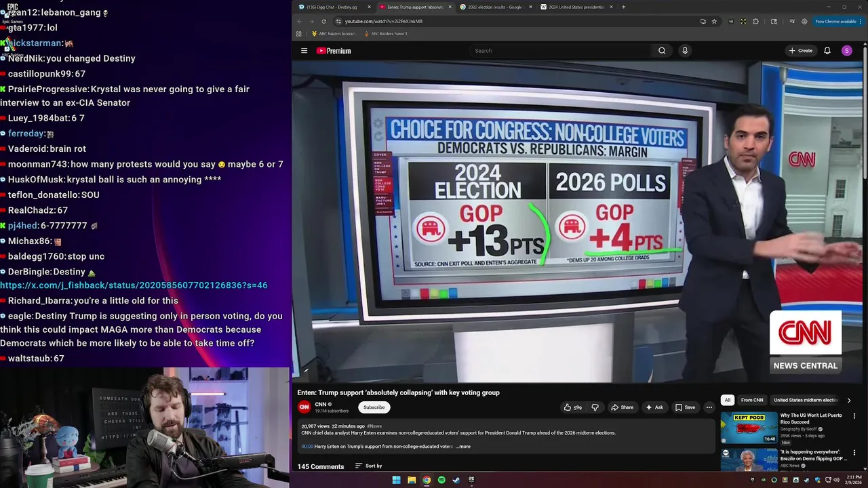Jump to 00:00 chapter timestamp

pyautogui.click(x=307, y=447)
